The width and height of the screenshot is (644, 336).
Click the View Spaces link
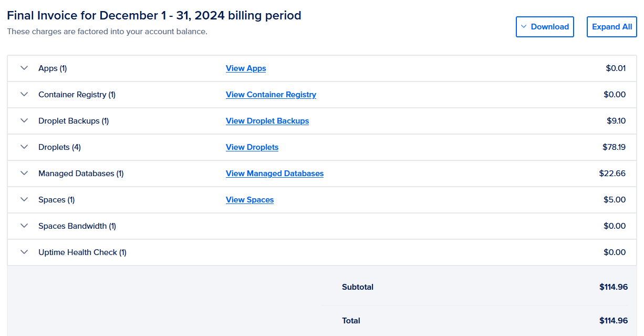[250, 200]
